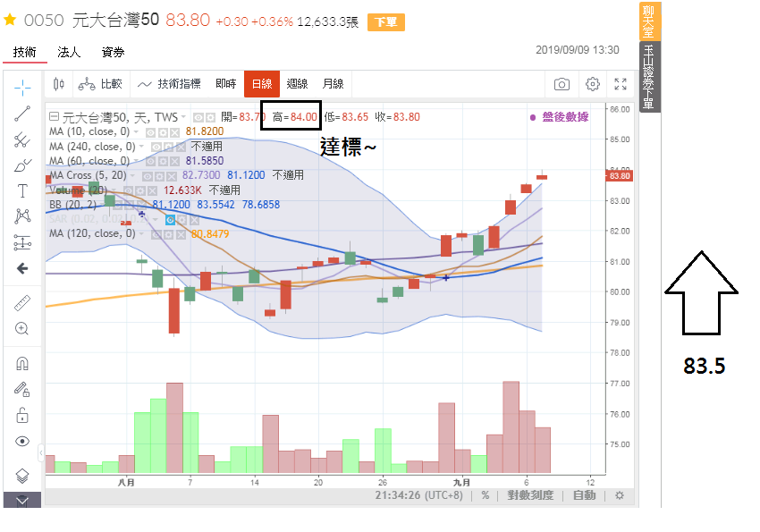The height and width of the screenshot is (532, 760).
Task: Switch to 即時 real-time chart
Action: (x=226, y=84)
